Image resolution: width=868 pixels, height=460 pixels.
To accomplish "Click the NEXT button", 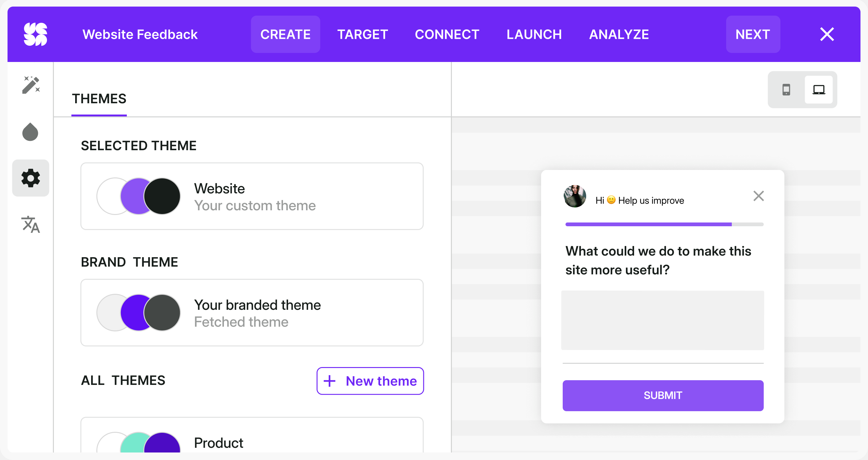I will tap(753, 34).
